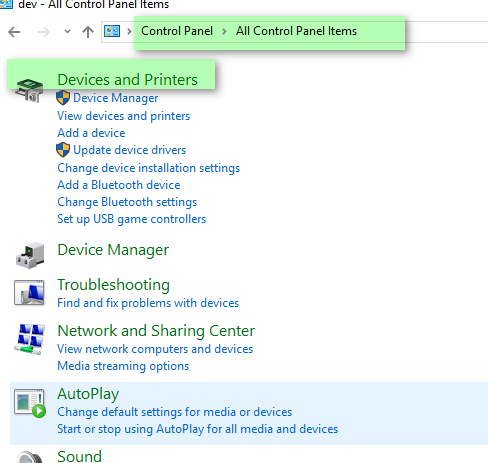This screenshot has height=463, width=488.
Task: Click the window title bar icon
Action: click(6, 4)
